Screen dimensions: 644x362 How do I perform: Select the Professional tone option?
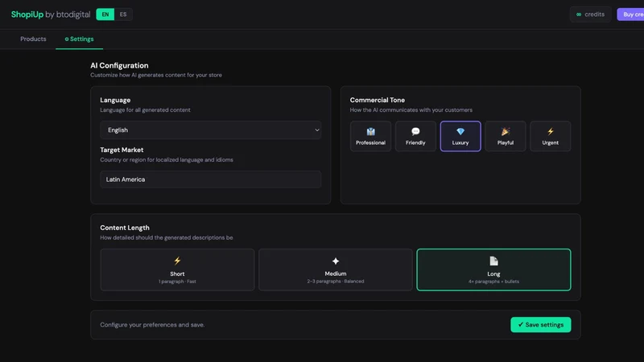click(x=370, y=136)
